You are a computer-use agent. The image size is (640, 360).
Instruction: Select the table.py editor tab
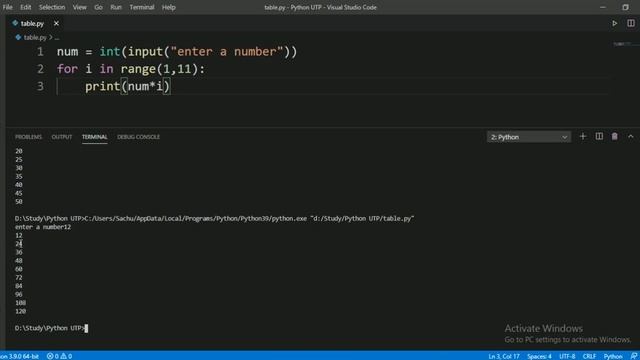(32, 24)
